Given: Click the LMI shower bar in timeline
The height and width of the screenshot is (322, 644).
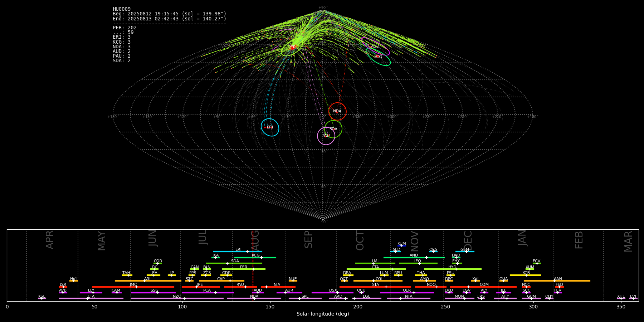Looking at the screenshot, I should tap(375, 263).
